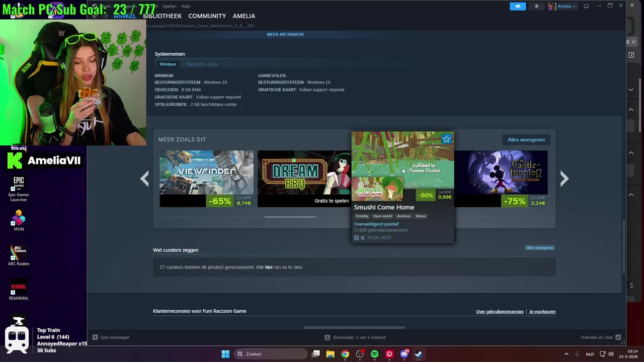Open Je voorkeuren link
Screen dimensions: 644x362
[x=542, y=312]
